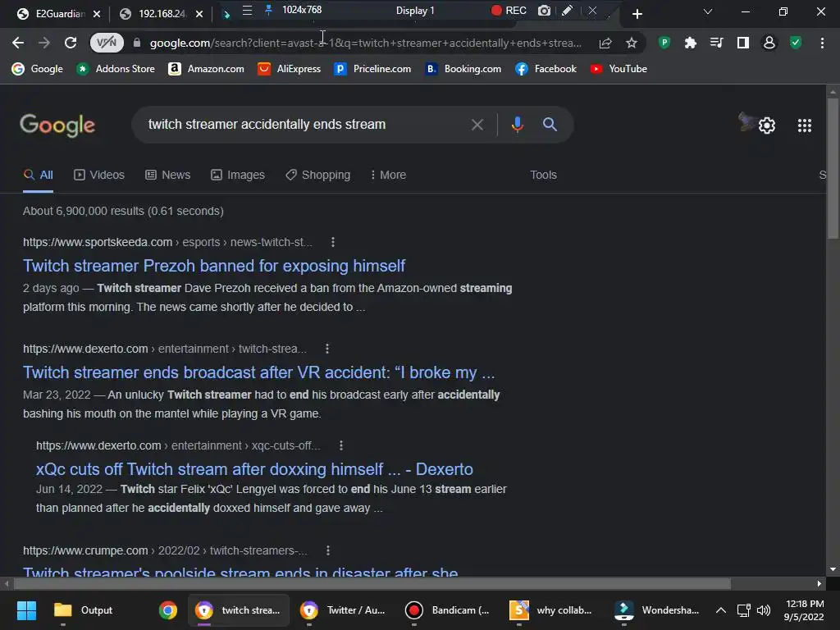Toggle the browser side panel

743,43
